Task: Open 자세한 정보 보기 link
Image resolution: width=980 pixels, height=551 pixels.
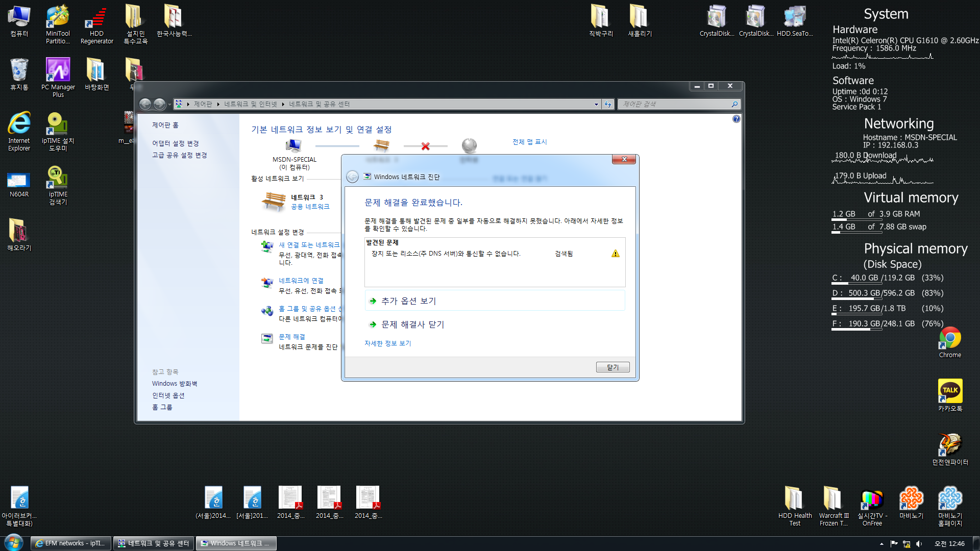Action: 388,343
